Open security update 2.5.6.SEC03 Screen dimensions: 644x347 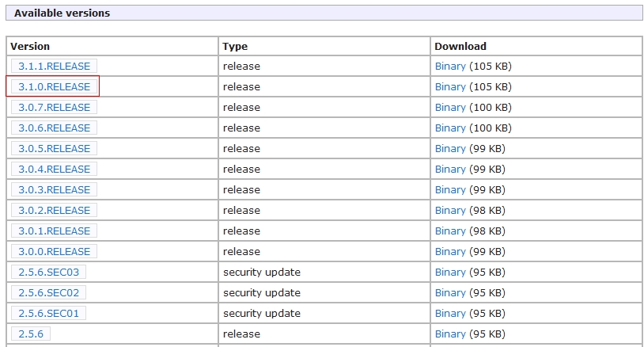[48, 272]
